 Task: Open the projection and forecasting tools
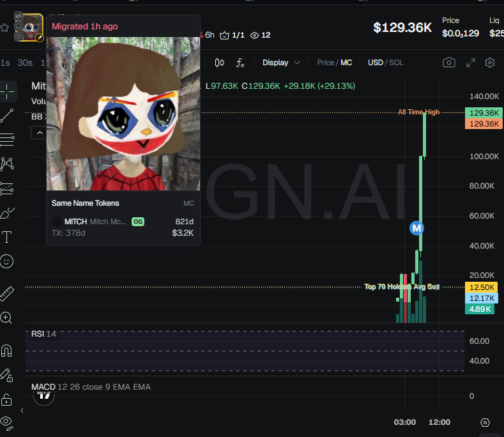tap(7, 188)
